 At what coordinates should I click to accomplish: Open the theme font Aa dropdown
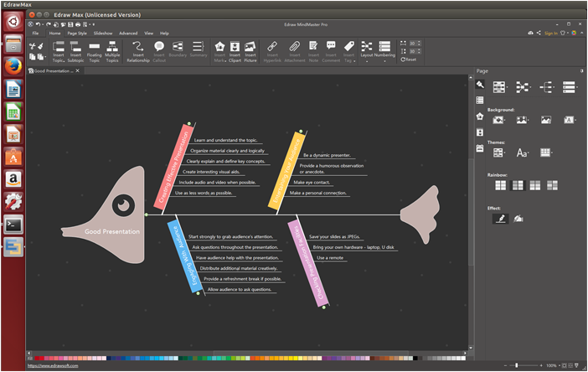(x=522, y=152)
